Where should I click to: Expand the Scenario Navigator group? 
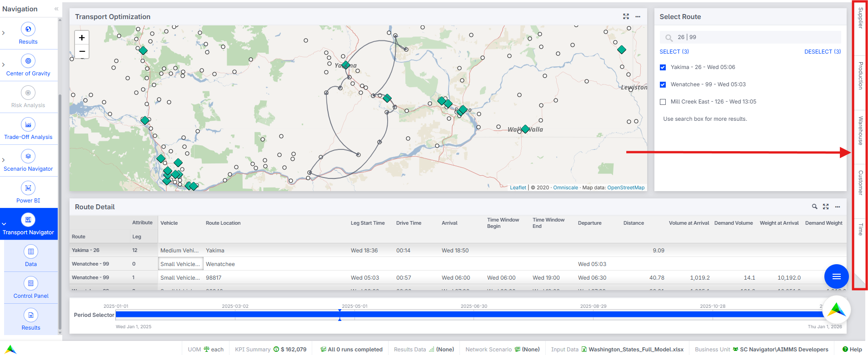point(4,160)
